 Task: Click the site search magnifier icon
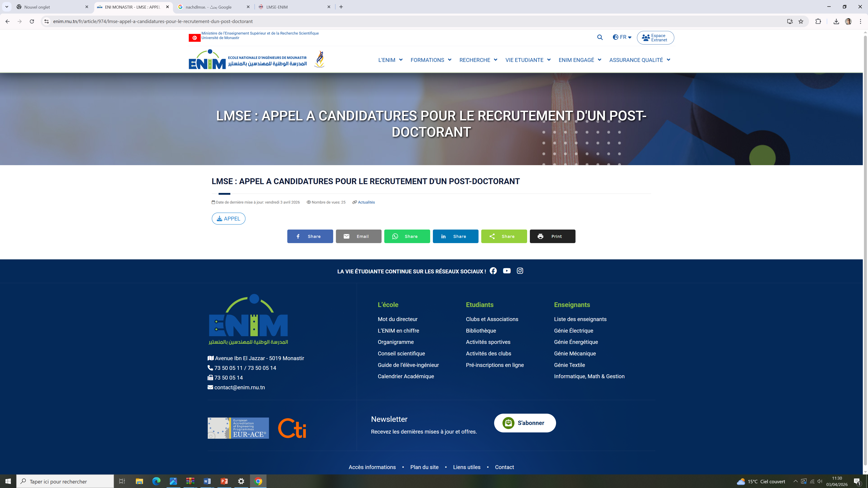600,37
